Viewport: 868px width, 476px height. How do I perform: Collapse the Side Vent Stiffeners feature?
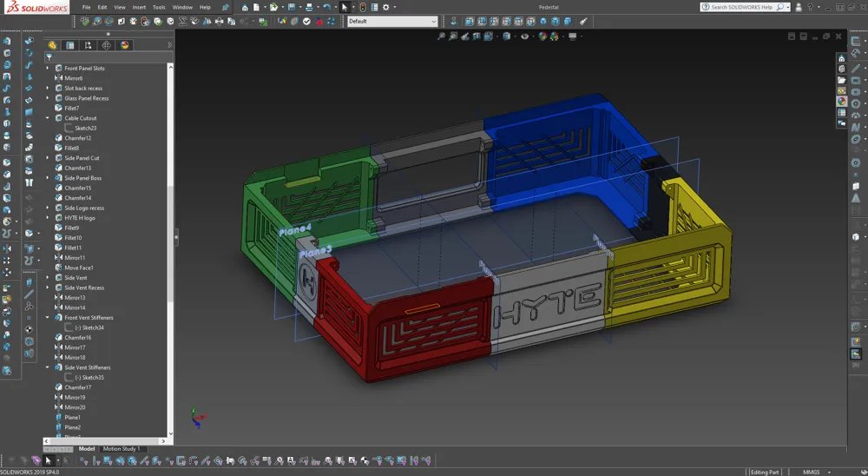(47, 367)
